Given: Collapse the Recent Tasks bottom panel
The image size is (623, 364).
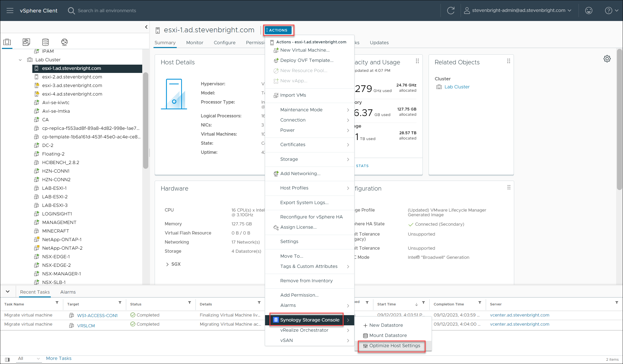Looking at the screenshot, I should point(8,291).
